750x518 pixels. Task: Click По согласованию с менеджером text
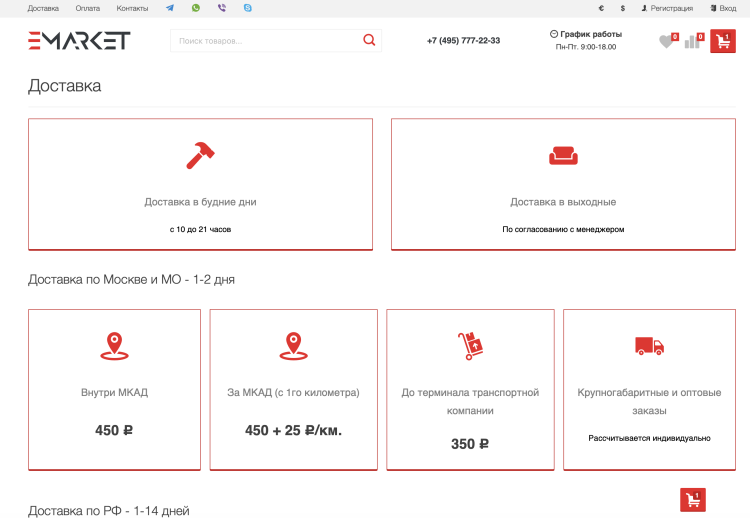pyautogui.click(x=563, y=230)
